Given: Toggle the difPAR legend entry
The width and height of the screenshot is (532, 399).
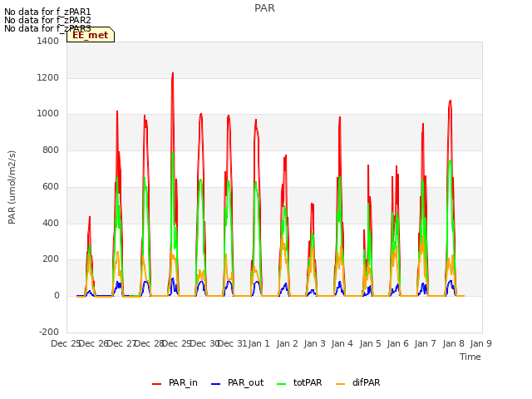Looking at the screenshot, I should [358, 382].
